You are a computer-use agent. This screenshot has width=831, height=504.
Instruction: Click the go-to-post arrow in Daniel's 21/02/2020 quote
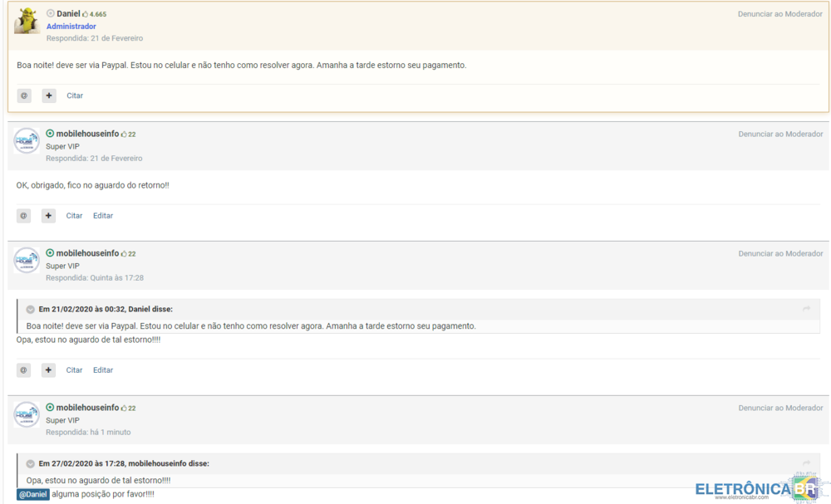(806, 309)
